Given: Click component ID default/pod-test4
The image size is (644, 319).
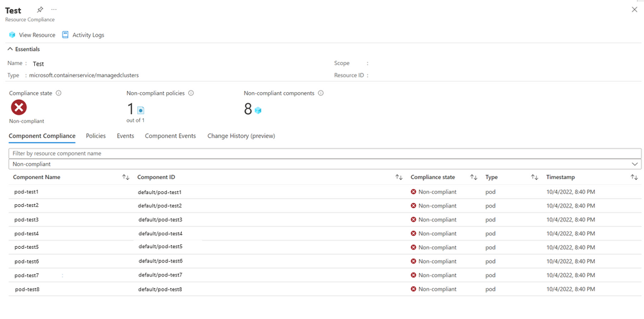Looking at the screenshot, I should pos(161,233).
